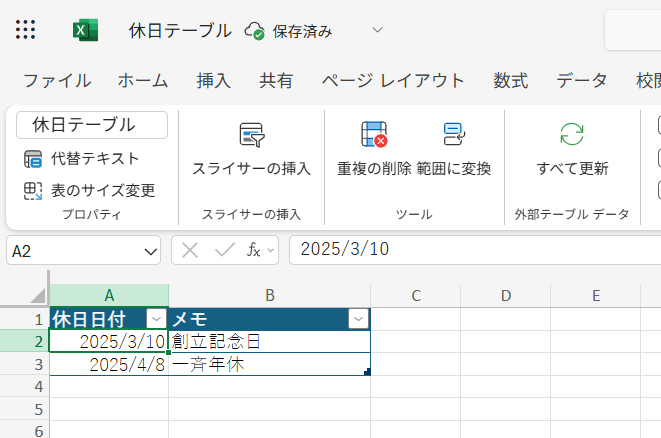Click the 休日日付 header cell
This screenshot has width=661, height=438.
click(109, 319)
